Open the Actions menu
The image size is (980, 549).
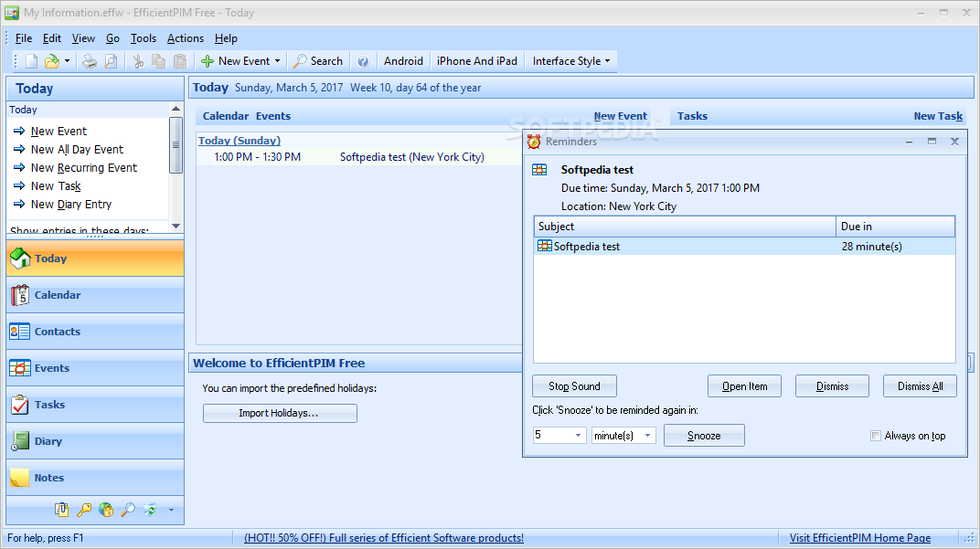click(x=185, y=38)
